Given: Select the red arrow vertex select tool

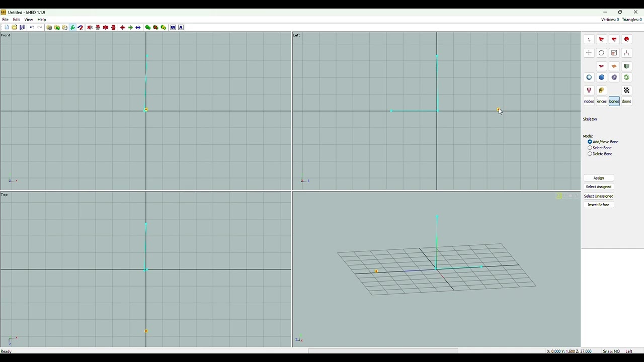Looking at the screenshot, I should [601, 39].
